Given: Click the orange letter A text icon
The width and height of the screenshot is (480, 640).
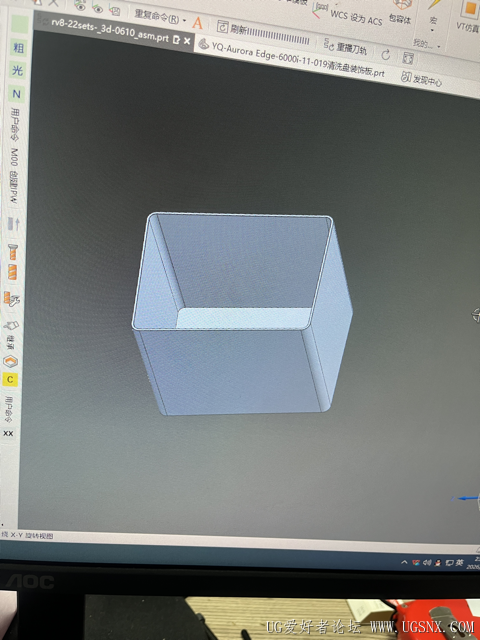Looking at the screenshot, I should [198, 23].
